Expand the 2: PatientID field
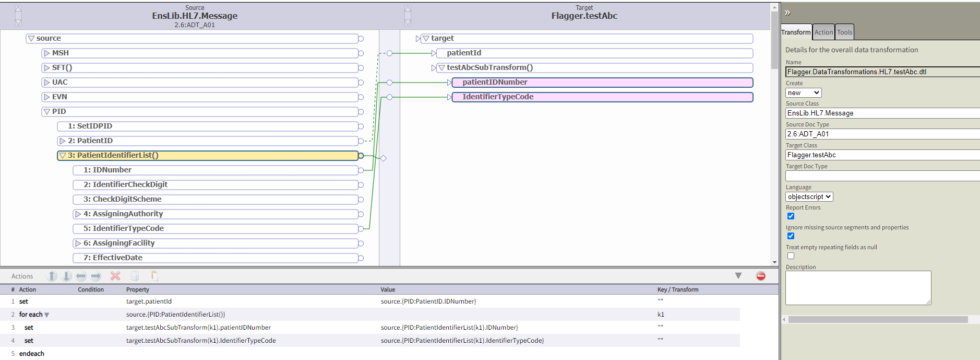The image size is (980, 360). click(x=63, y=141)
